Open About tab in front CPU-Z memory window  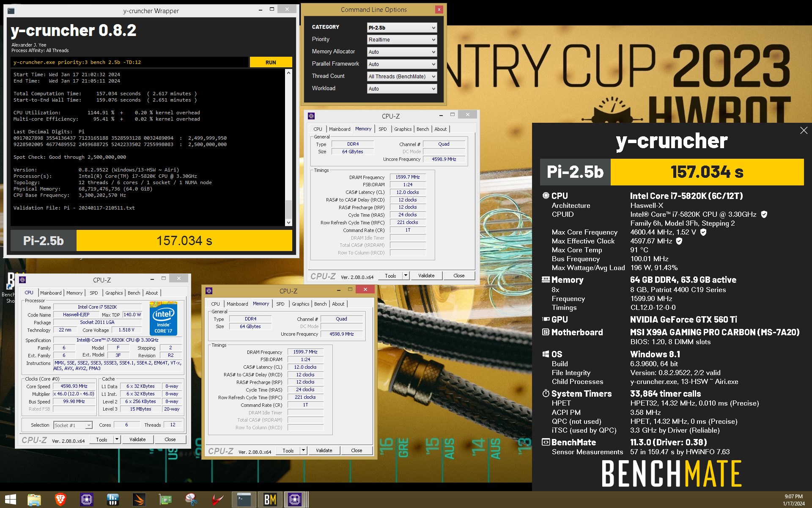pyautogui.click(x=338, y=304)
